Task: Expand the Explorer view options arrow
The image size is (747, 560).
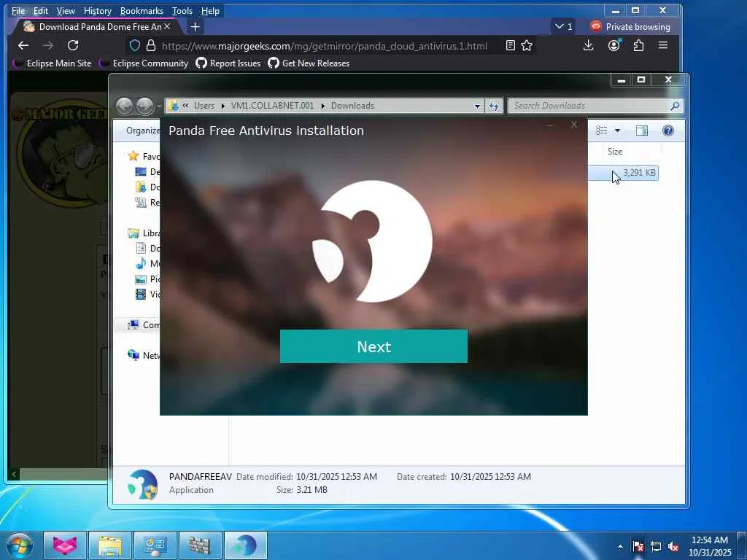Action: click(617, 131)
